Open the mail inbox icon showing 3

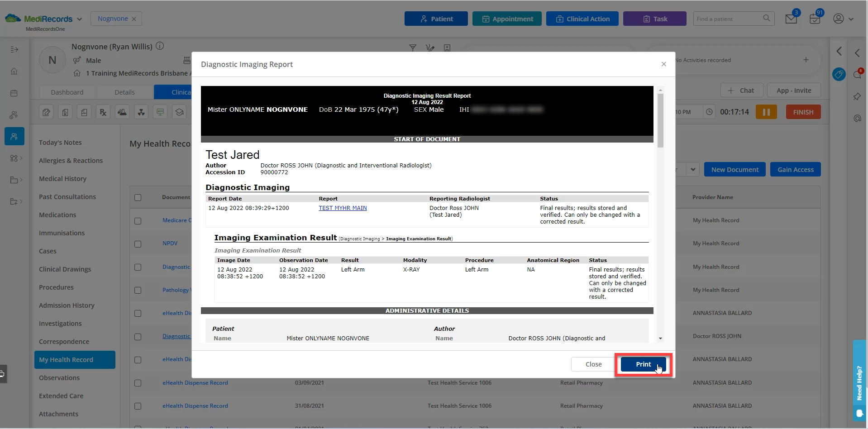(x=791, y=19)
